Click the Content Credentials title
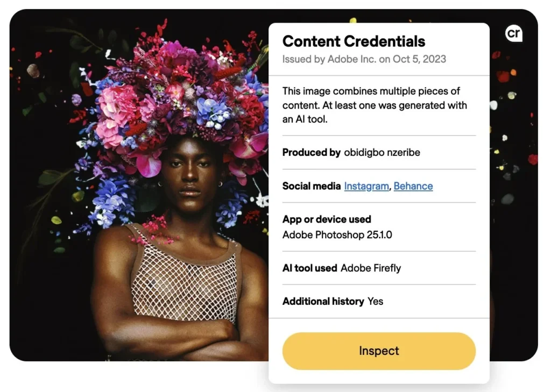Viewport: 551px width, 392px height. tap(354, 41)
